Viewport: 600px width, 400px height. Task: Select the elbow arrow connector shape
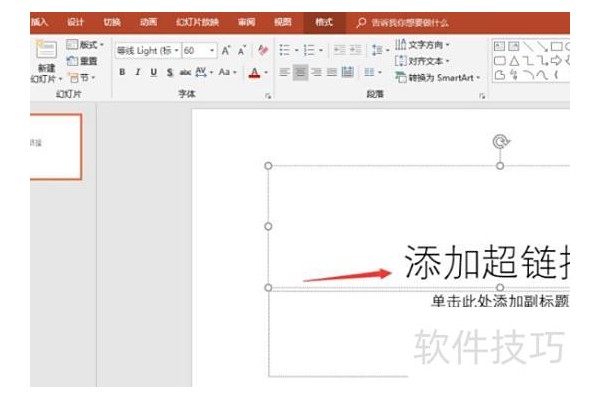542,60
